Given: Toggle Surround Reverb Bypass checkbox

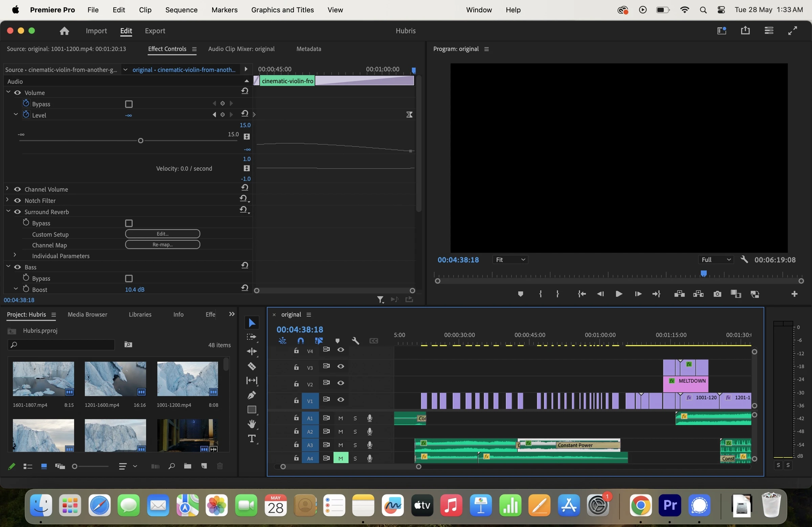Looking at the screenshot, I should coord(129,223).
